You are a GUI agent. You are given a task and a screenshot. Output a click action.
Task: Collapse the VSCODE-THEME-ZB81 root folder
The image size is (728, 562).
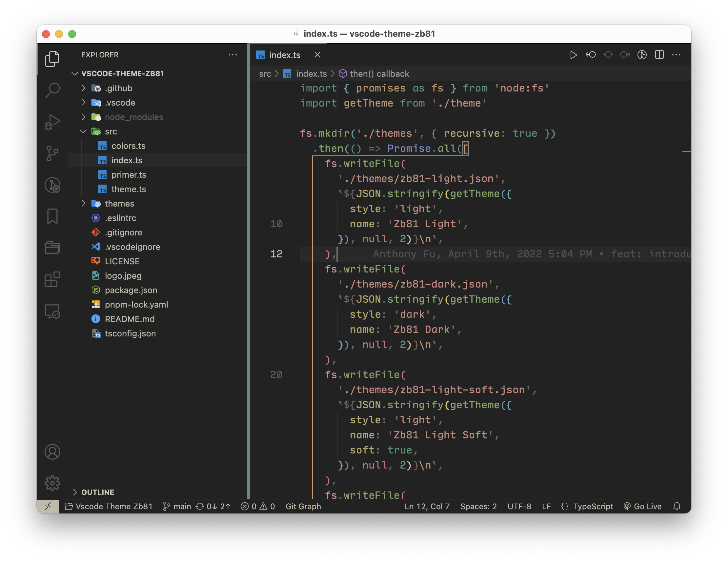(x=158, y=74)
